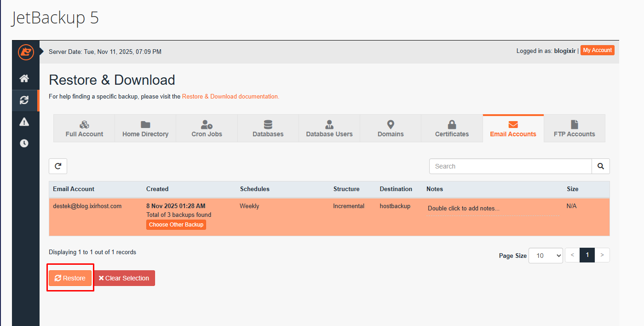Image resolution: width=644 pixels, height=326 pixels.
Task: Click Choose Other Backup button
Action: point(176,225)
